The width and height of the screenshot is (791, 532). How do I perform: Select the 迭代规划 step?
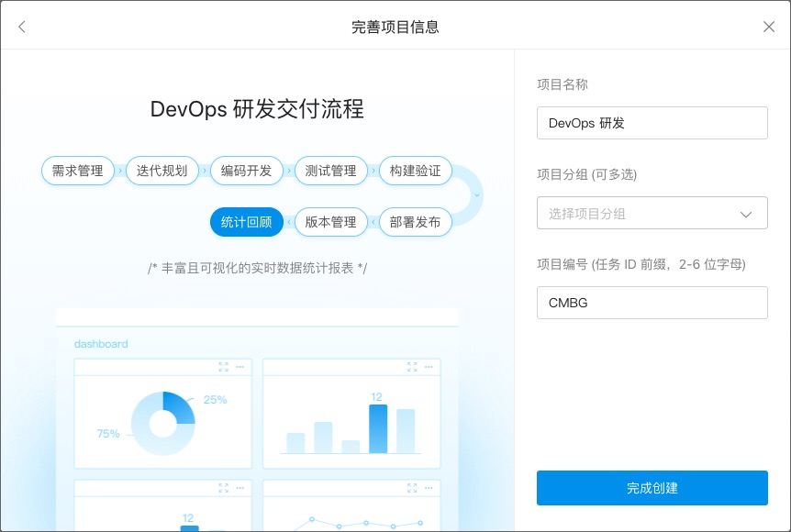(x=162, y=171)
